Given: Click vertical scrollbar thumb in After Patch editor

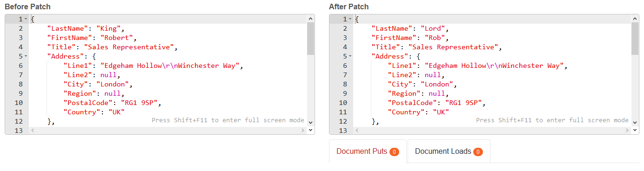Looking at the screenshot, I should pos(635,39).
